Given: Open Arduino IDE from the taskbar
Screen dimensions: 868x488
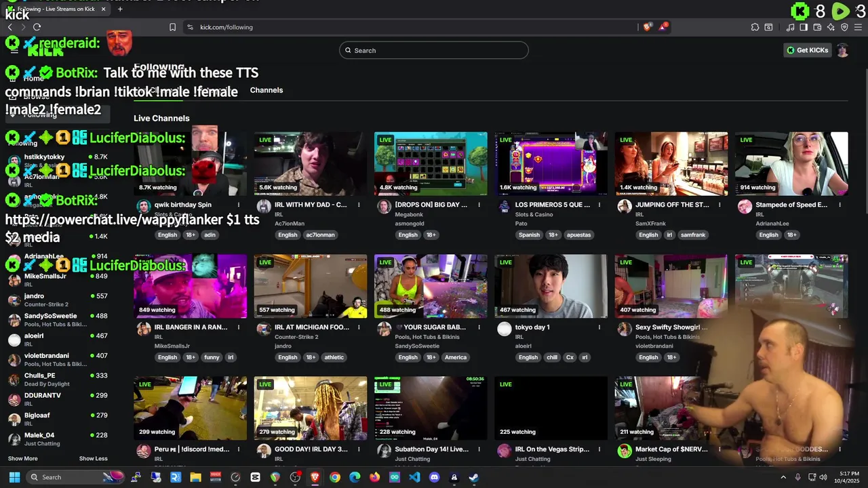Looking at the screenshot, I should click(395, 477).
